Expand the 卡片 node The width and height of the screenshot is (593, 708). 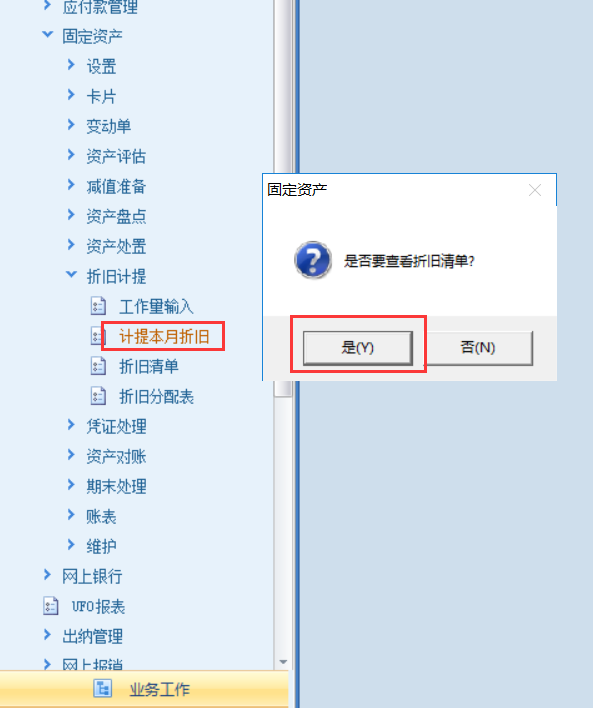pyautogui.click(x=71, y=95)
